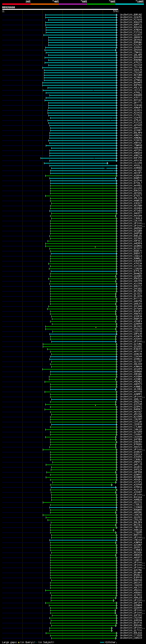Select the UniRef100_A3SAV0 label
Image resolution: width=146 pixels, height=644 pixels.
pos(131,339)
